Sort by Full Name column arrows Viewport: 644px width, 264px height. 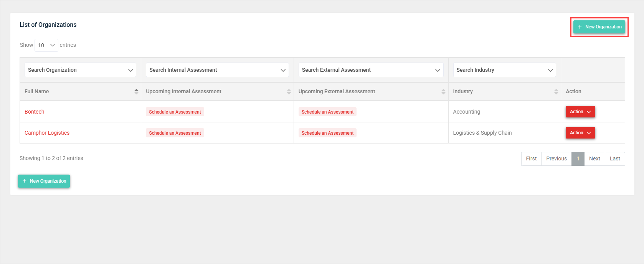[x=136, y=91]
